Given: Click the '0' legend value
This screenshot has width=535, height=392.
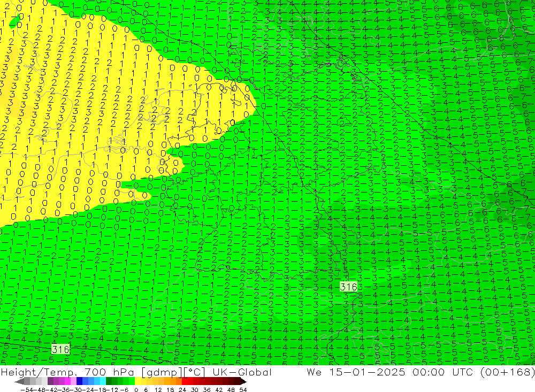Looking at the screenshot, I should (136, 390).
